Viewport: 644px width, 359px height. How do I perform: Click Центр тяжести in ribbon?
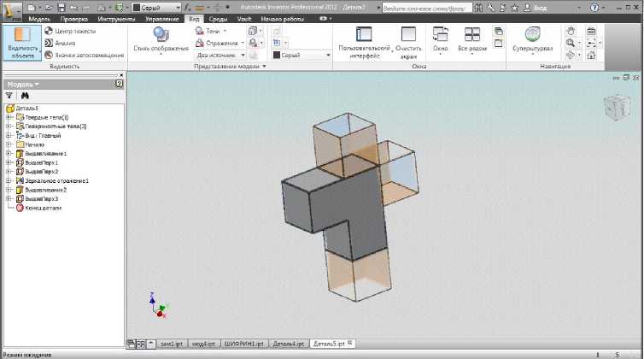pyautogui.click(x=70, y=31)
